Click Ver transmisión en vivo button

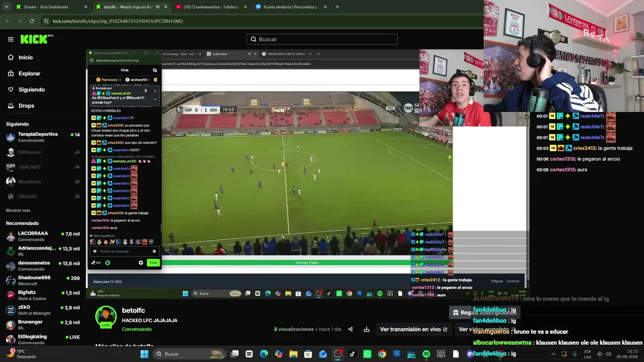tap(414, 329)
